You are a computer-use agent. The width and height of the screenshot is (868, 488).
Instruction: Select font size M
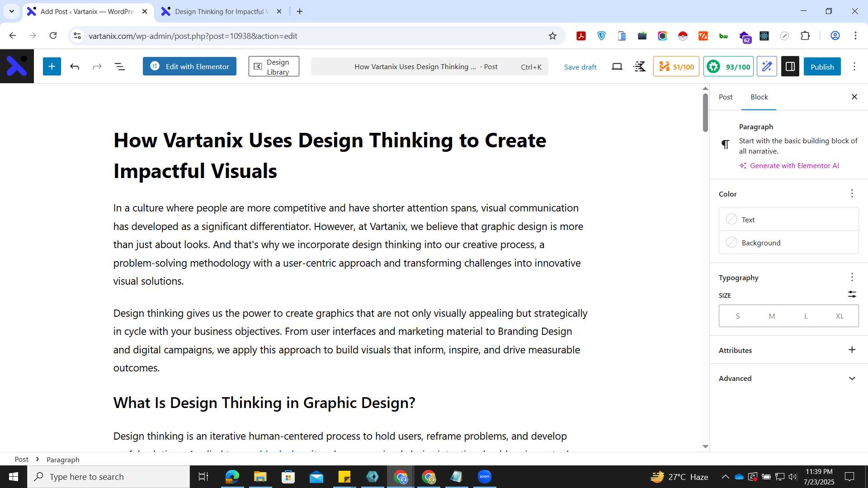point(772,316)
